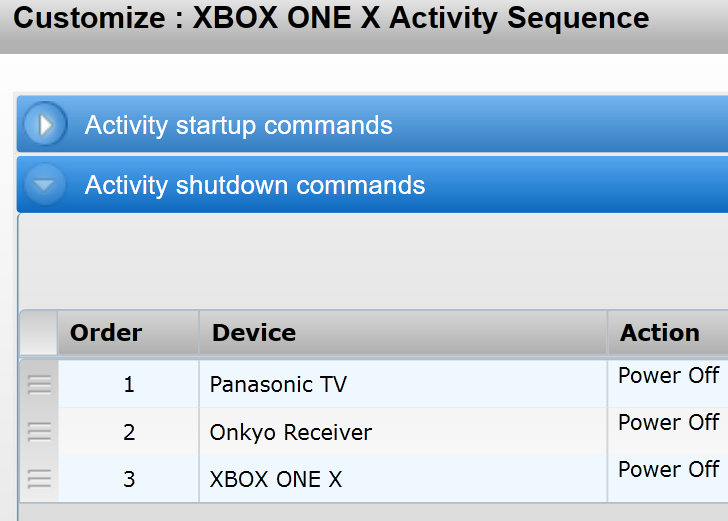Expand the Activity startup commands arrow icon
The image size is (728, 521).
click(45, 124)
